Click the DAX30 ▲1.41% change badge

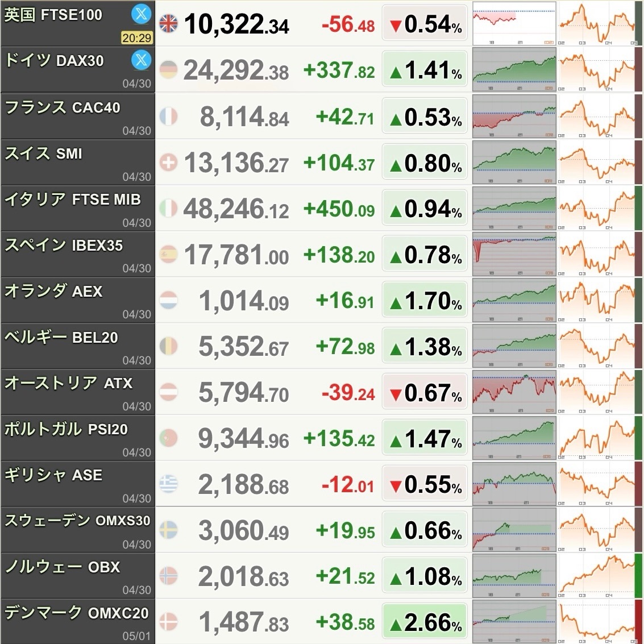(x=425, y=69)
